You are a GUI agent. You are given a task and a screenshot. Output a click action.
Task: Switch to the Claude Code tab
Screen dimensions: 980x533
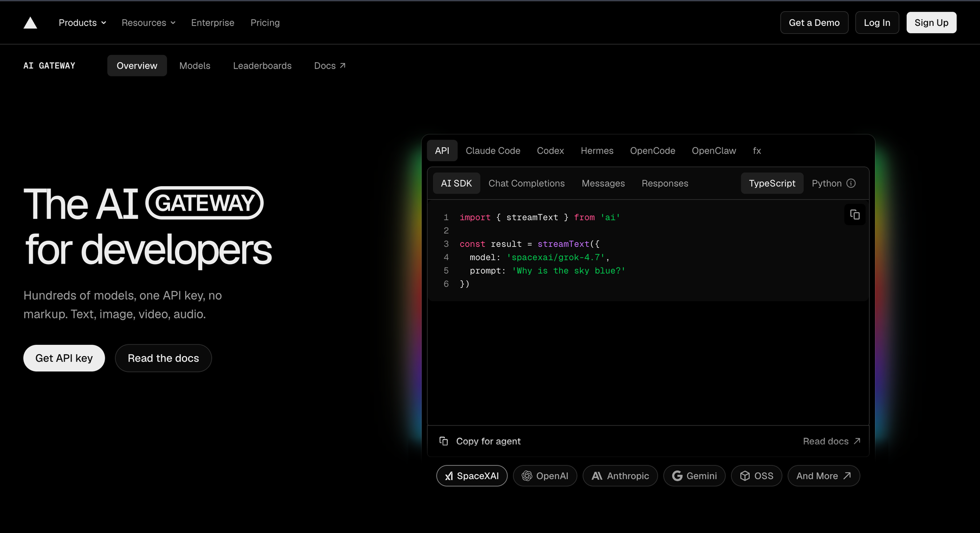(493, 151)
